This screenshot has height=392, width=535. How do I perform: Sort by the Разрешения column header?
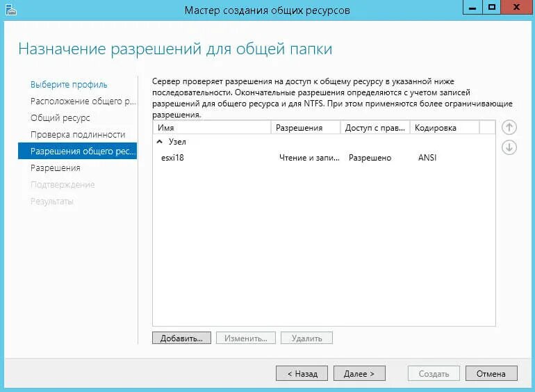pos(306,128)
